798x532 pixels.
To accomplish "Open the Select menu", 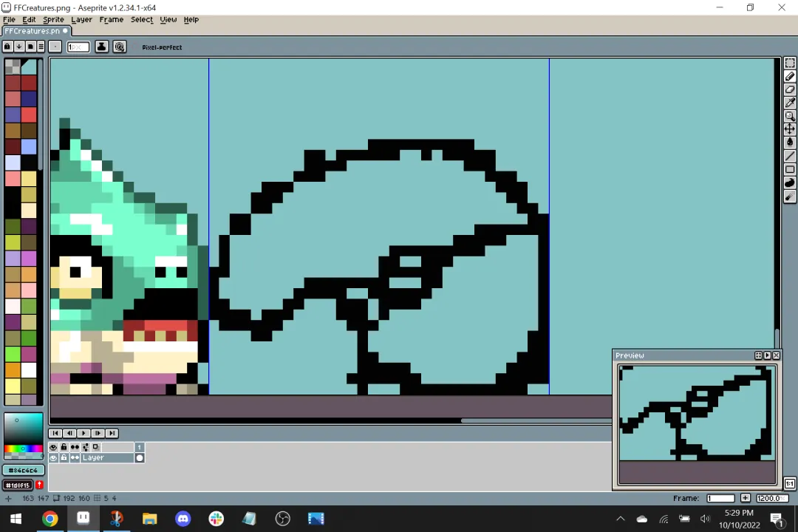I will click(x=141, y=19).
